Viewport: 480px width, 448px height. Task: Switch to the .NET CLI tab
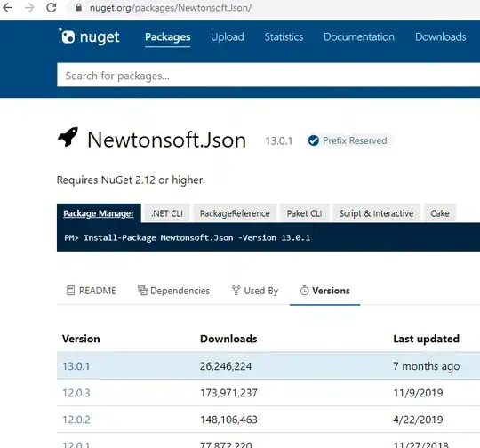pyautogui.click(x=167, y=213)
